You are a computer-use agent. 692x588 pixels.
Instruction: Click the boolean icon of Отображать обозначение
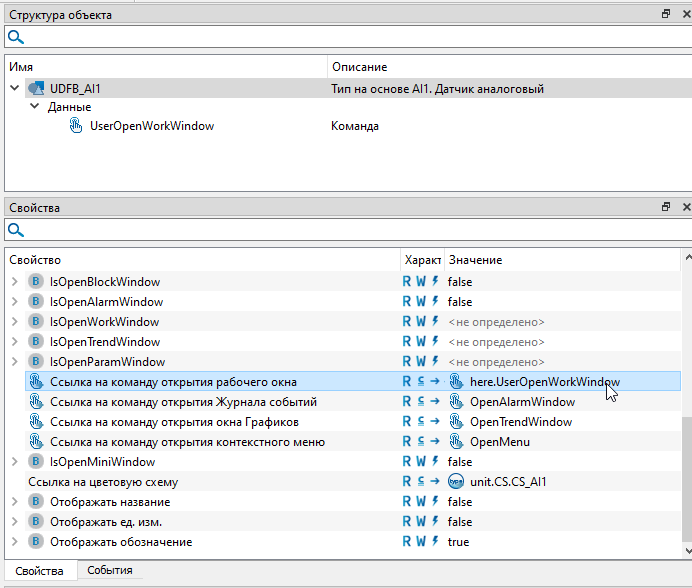36,542
